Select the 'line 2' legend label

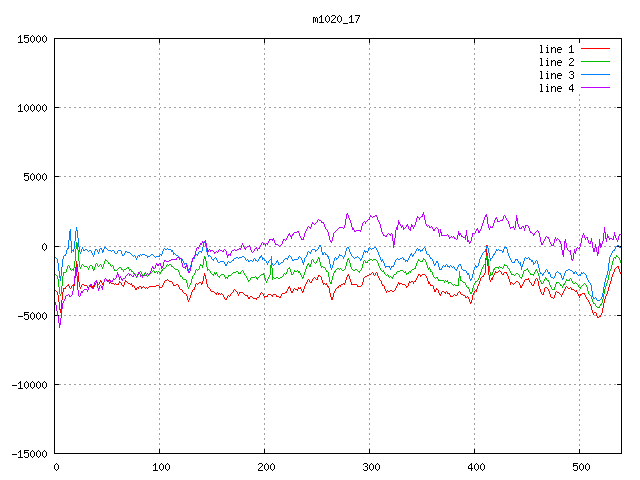(556, 62)
